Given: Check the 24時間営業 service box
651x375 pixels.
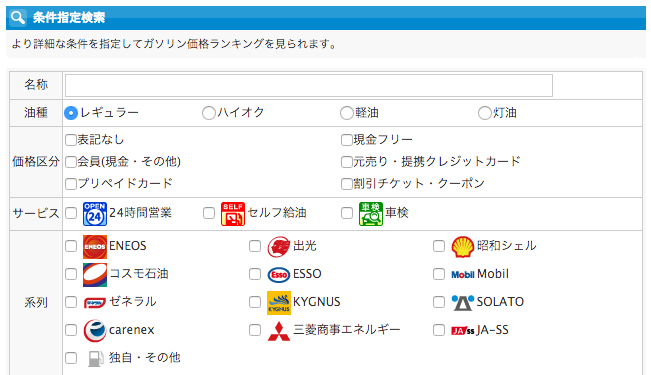Looking at the screenshot, I should coord(71,213).
